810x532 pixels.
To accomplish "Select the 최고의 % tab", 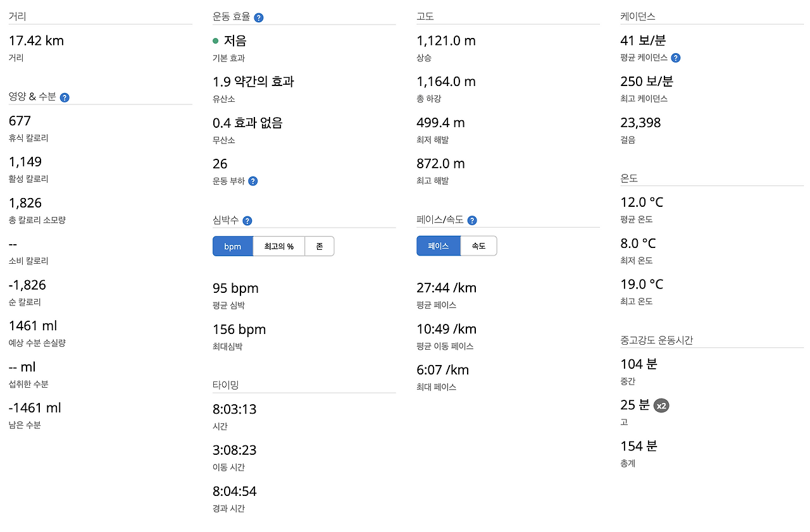I will 278,246.
